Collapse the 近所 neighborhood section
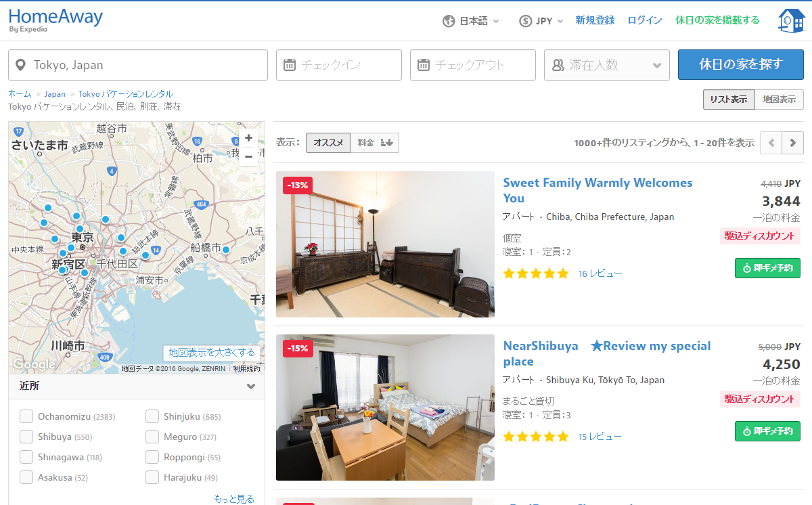The height and width of the screenshot is (505, 812). [x=251, y=387]
